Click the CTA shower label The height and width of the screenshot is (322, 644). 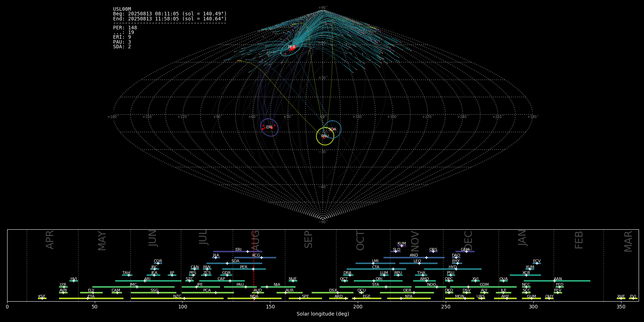376,267
